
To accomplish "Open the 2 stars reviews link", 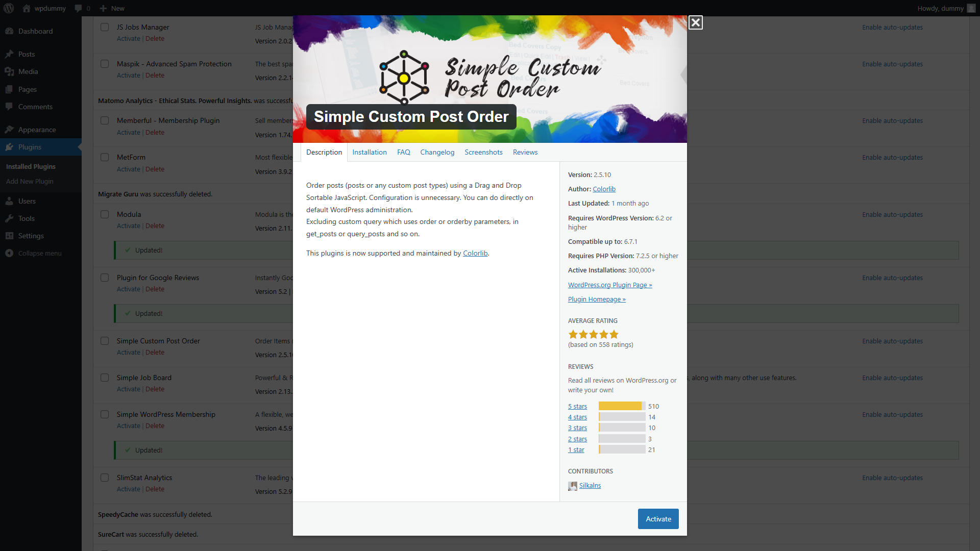I will click(x=577, y=439).
